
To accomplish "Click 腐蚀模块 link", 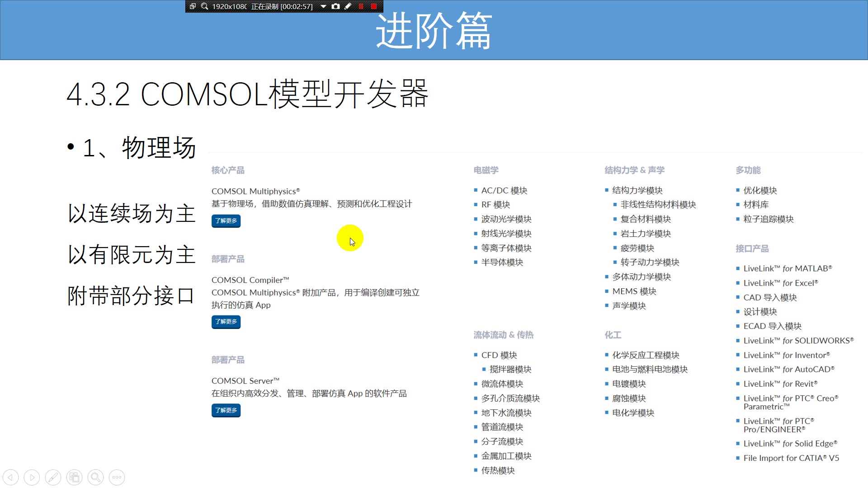I will tap(629, 398).
